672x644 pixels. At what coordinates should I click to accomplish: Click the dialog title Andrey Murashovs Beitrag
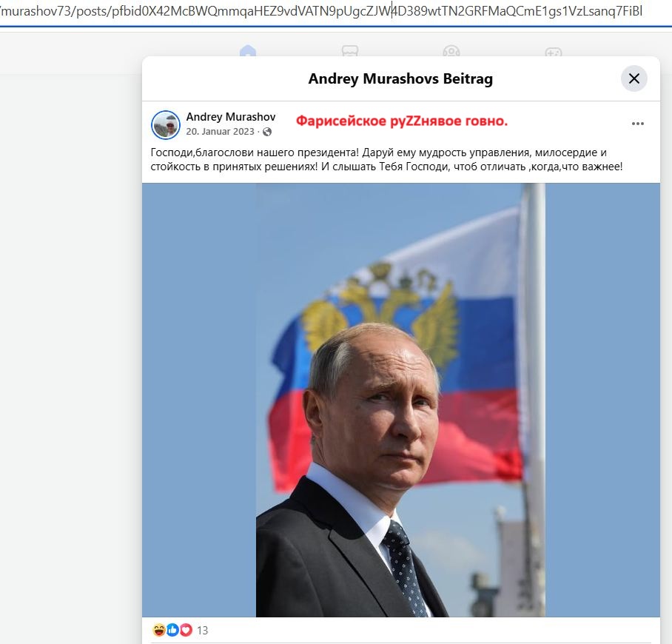point(400,79)
